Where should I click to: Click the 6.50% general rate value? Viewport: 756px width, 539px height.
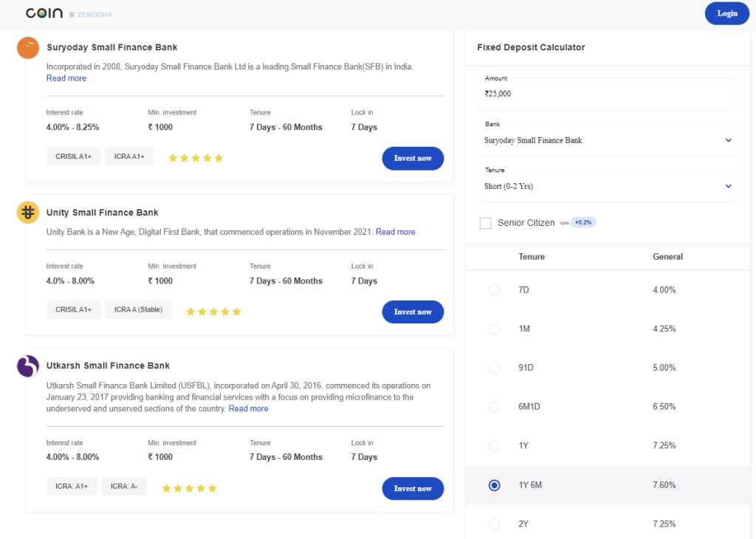pyautogui.click(x=664, y=407)
